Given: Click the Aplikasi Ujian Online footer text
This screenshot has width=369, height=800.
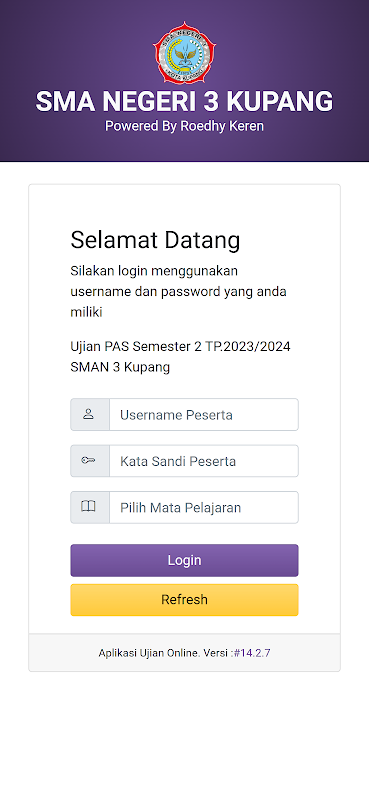Looking at the screenshot, I should click(x=166, y=653).
